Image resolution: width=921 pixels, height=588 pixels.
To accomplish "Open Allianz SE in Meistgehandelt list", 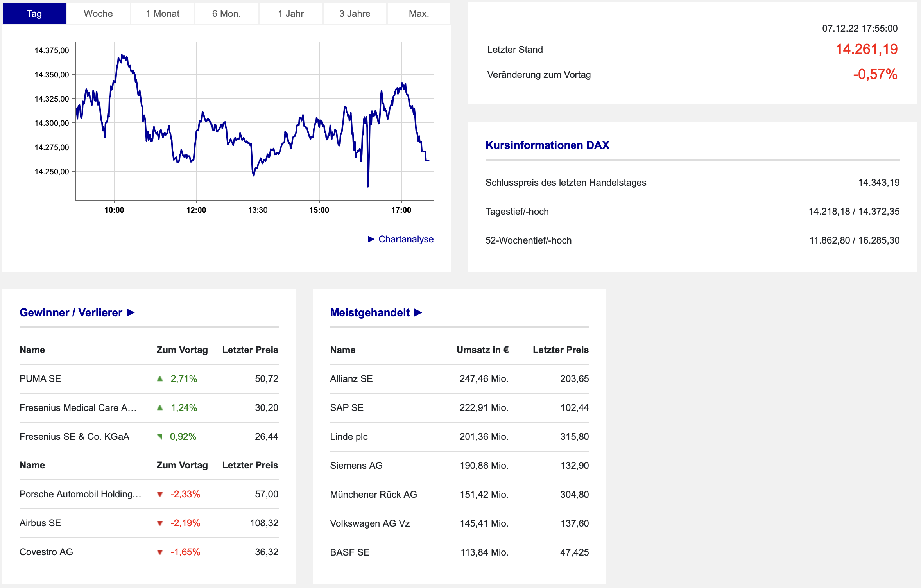I will coord(351,379).
